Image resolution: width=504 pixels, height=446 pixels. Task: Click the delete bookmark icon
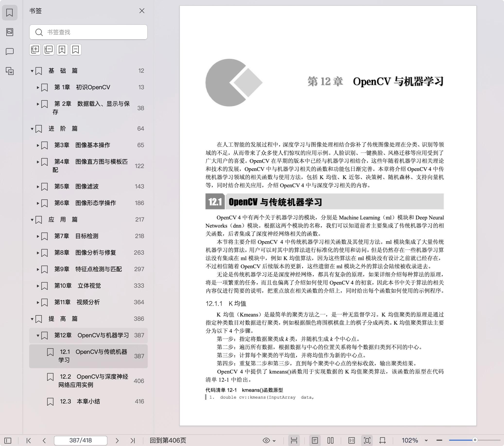tap(76, 50)
